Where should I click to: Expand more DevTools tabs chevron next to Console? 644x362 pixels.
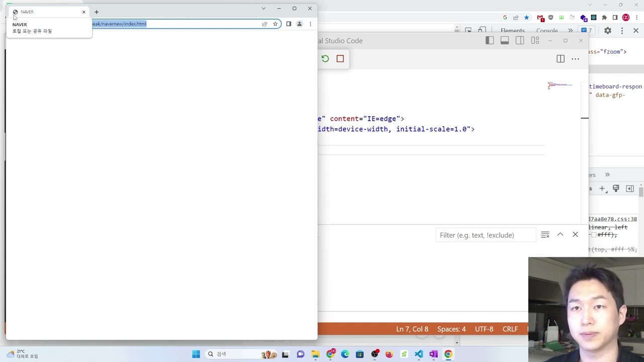pos(570,31)
